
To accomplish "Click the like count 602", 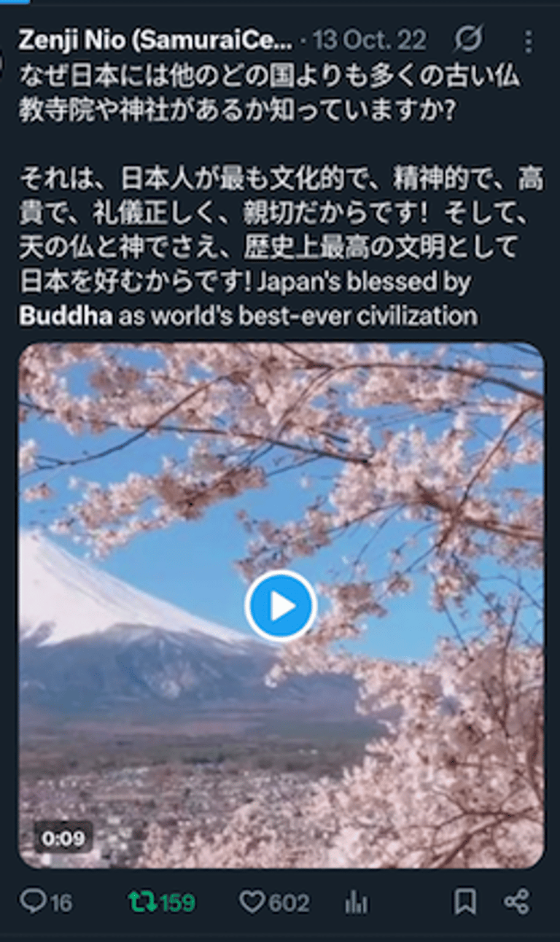I will pyautogui.click(x=289, y=903).
